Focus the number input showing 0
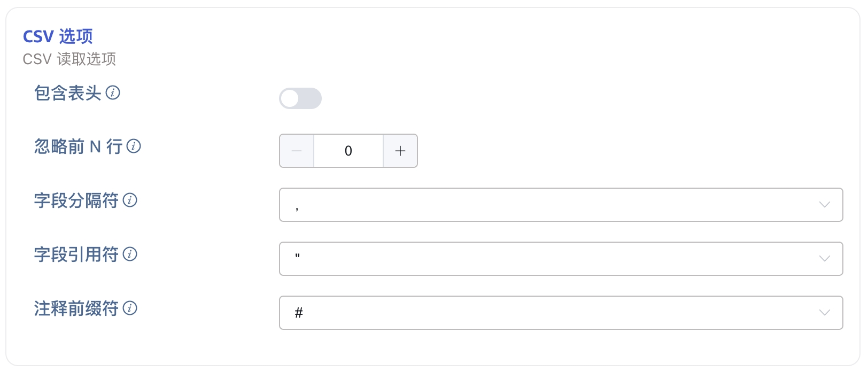 coord(348,151)
